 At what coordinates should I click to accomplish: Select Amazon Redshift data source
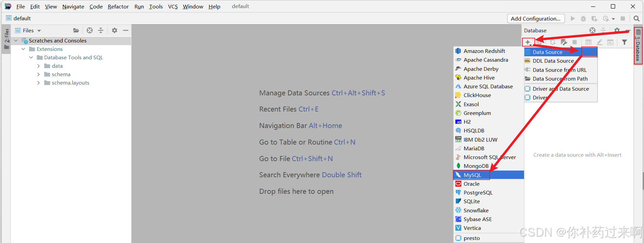[x=489, y=51]
